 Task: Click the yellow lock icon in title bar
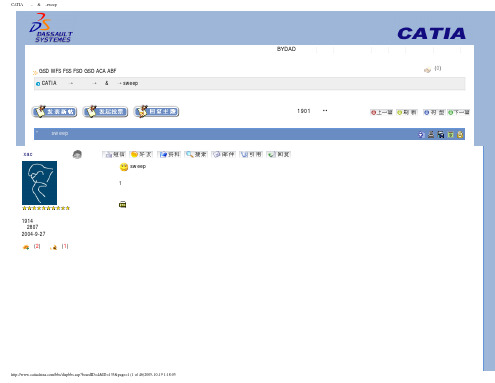460,134
